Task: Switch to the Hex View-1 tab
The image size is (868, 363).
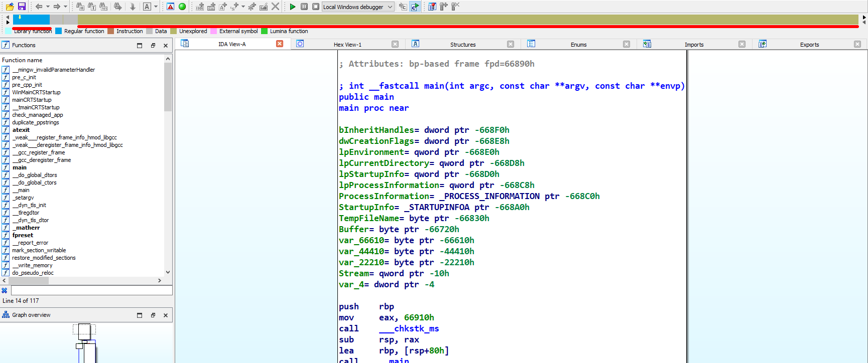Action: pos(347,45)
